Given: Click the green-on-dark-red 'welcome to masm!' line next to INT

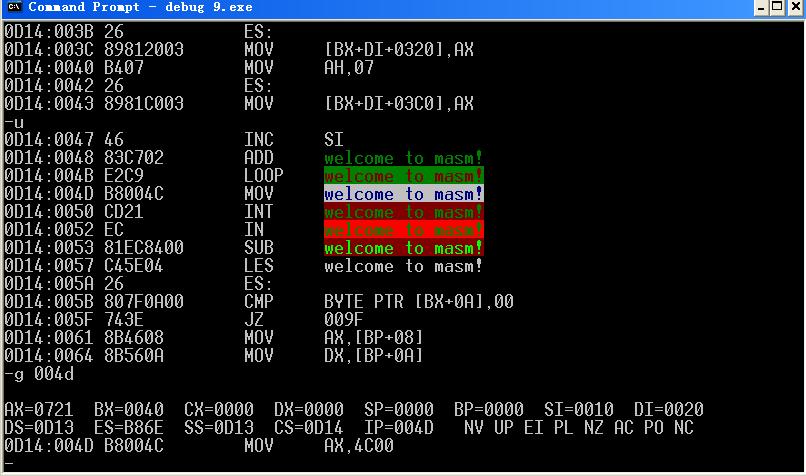Looking at the screenshot, I should point(404,212).
